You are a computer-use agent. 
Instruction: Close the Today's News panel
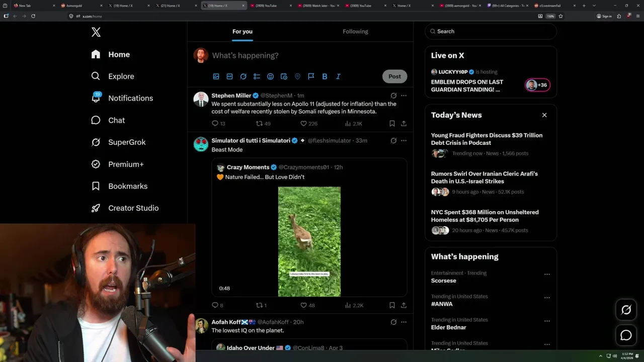click(x=544, y=115)
